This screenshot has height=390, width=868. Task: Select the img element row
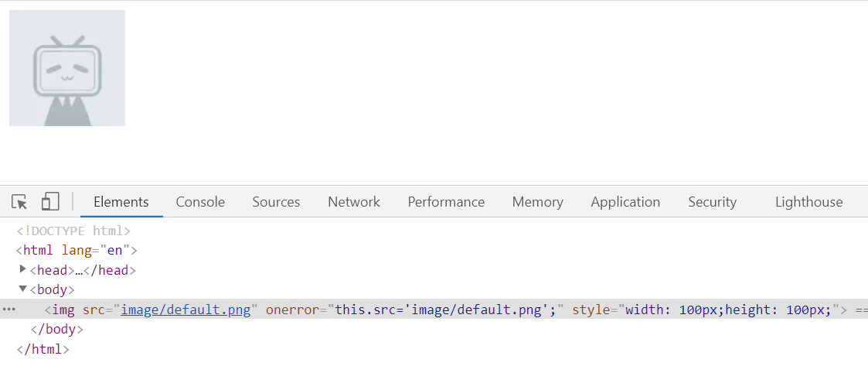(x=434, y=310)
